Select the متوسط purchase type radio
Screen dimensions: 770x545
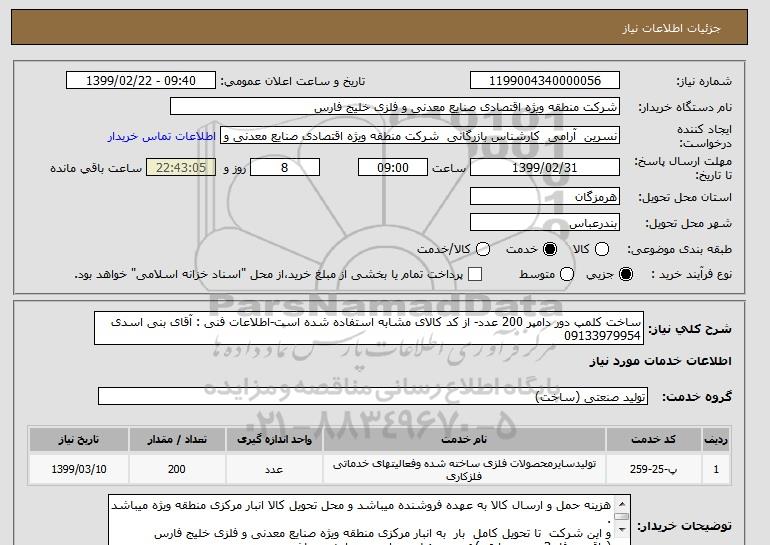pos(567,274)
